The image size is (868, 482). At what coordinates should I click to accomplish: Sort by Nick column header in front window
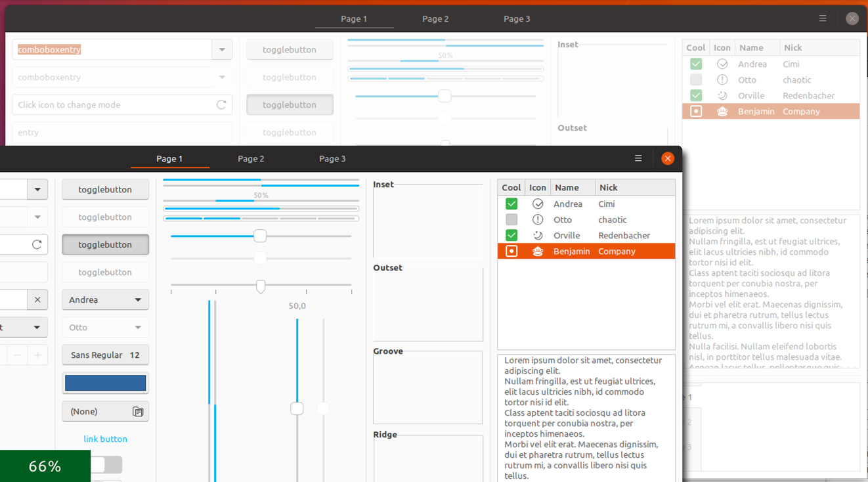pos(635,187)
